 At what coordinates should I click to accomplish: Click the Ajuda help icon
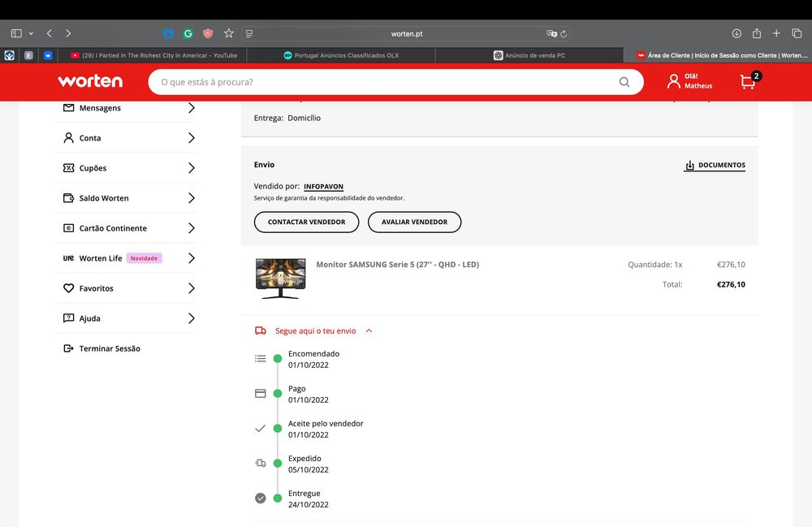coord(68,317)
